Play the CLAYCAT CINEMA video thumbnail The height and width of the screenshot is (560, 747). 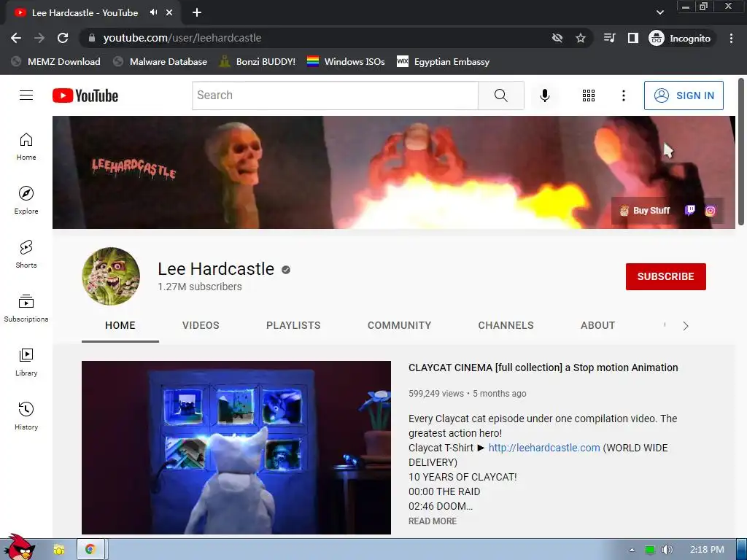pyautogui.click(x=236, y=448)
